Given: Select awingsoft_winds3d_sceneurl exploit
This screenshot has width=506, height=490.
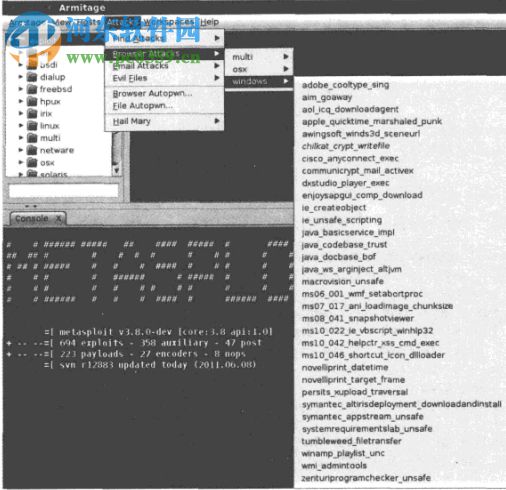Looking at the screenshot, I should (x=361, y=134).
